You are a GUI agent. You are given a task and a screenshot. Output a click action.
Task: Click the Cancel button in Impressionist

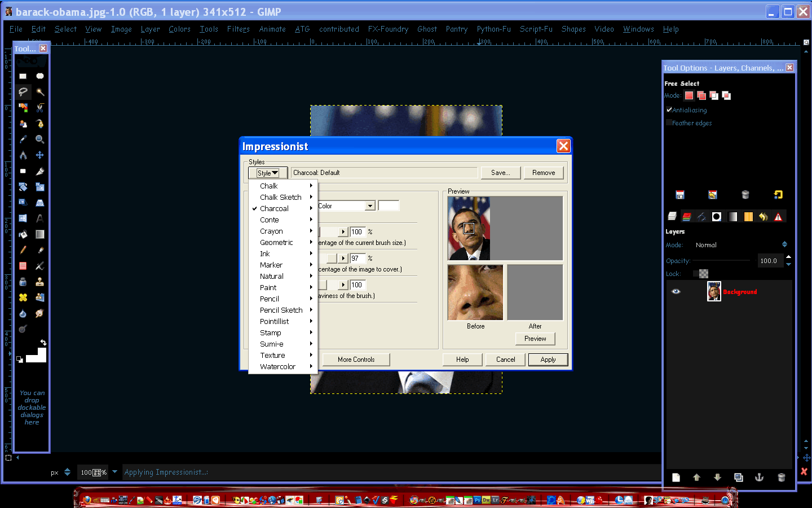tap(505, 360)
